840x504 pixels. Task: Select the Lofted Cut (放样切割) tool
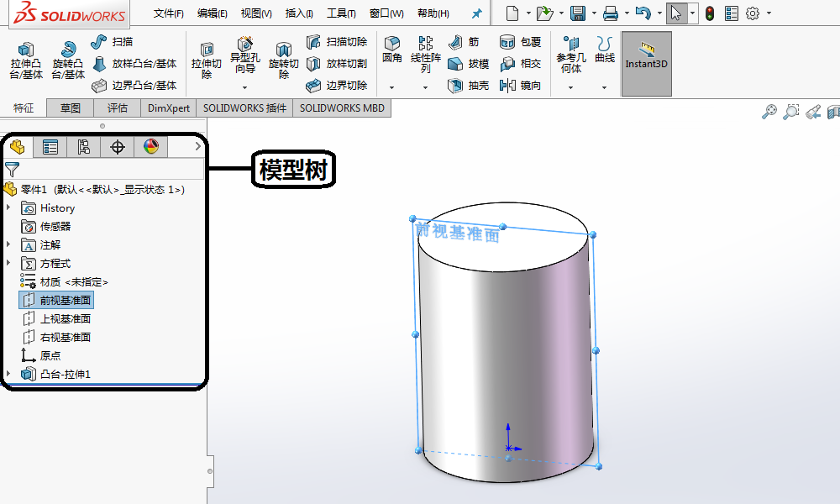[x=337, y=64]
